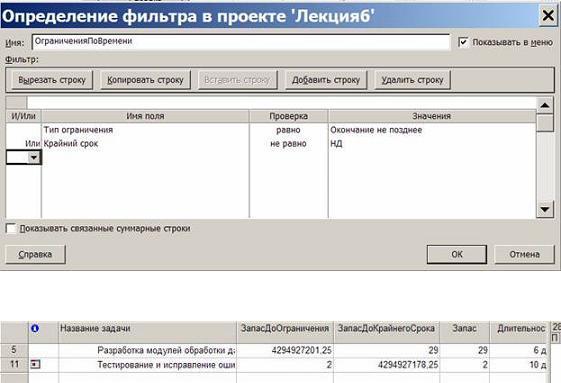
Task: Click the 'равно' test cell
Action: 288,130
